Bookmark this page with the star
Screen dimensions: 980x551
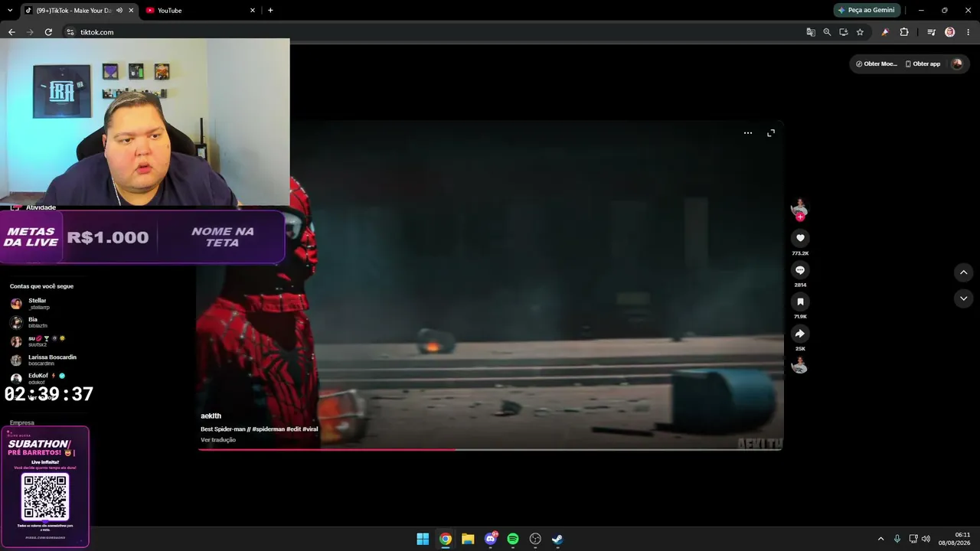[x=860, y=32]
